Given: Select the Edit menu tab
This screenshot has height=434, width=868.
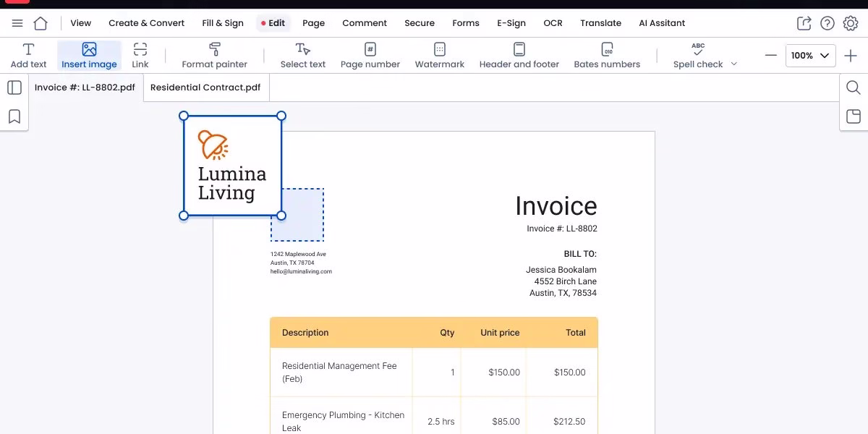Looking at the screenshot, I should 273,23.
